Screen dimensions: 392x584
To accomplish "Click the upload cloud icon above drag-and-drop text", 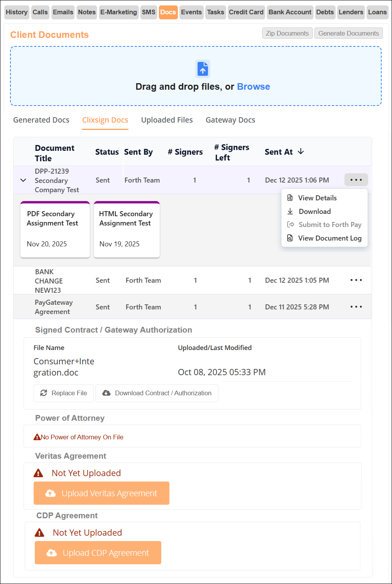I will (x=203, y=68).
